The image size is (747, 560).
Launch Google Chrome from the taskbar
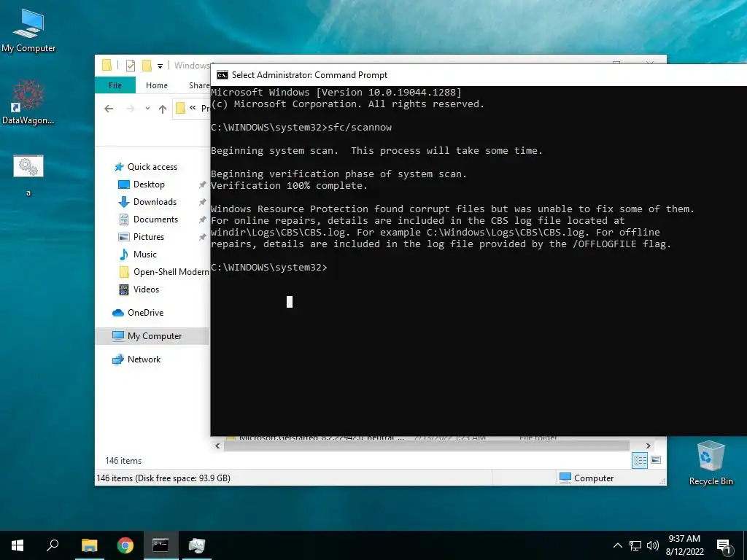pyautogui.click(x=125, y=545)
